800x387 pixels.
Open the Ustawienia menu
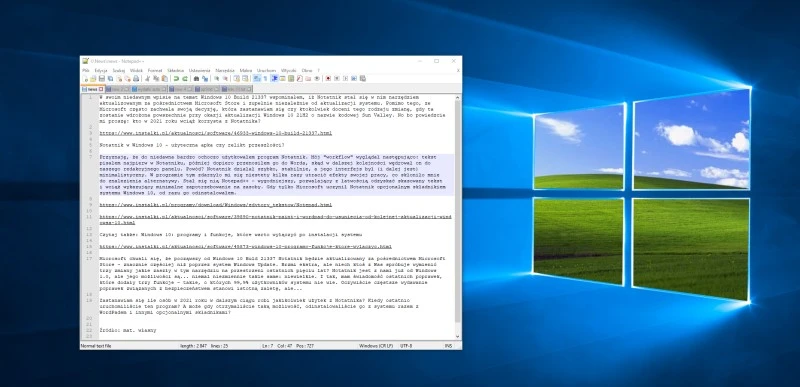pyautogui.click(x=199, y=70)
